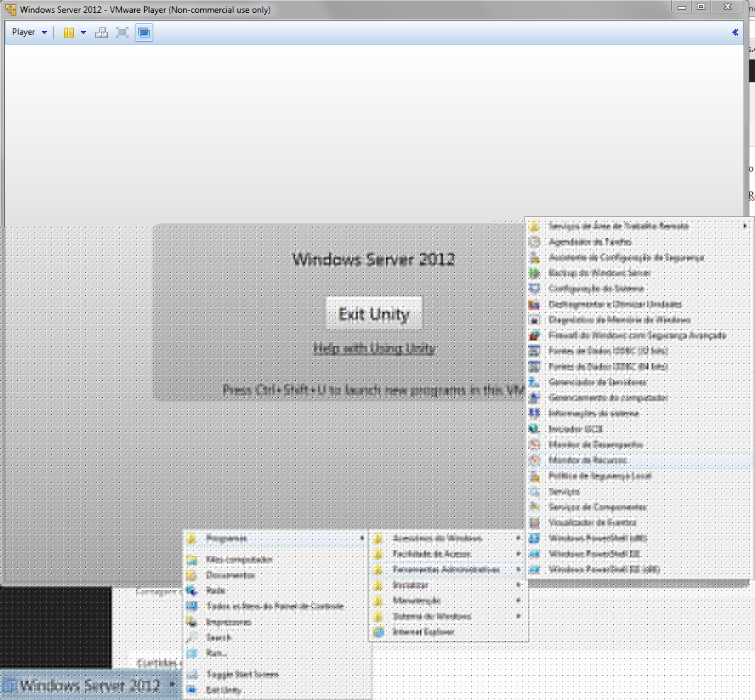Open Meu computador from the menu
Viewport: 755px width, 700px height.
277,560
